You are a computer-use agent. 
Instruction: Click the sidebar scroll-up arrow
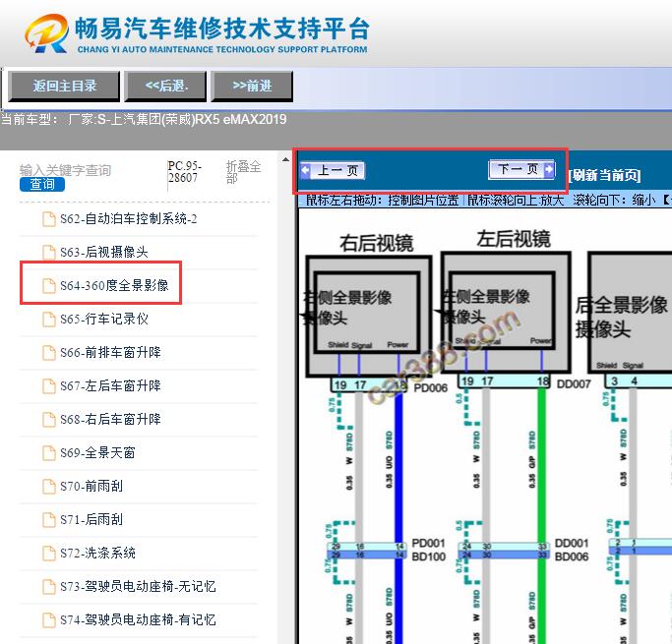click(286, 160)
